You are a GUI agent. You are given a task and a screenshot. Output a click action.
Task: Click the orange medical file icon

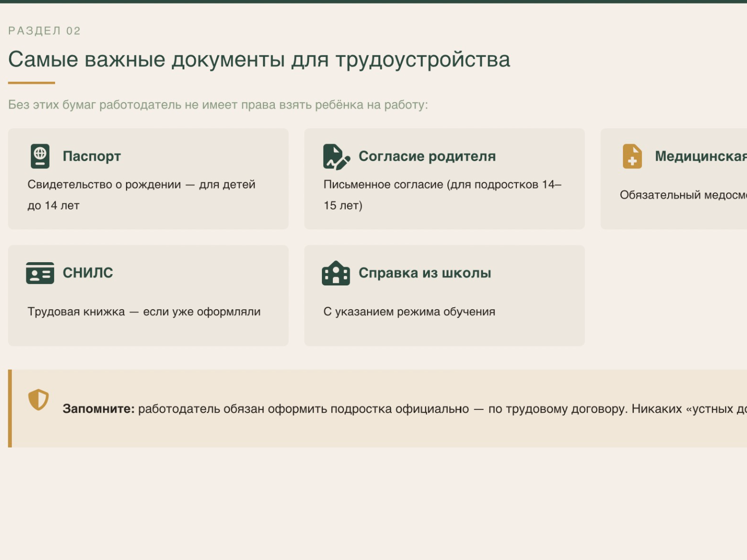pos(632,156)
